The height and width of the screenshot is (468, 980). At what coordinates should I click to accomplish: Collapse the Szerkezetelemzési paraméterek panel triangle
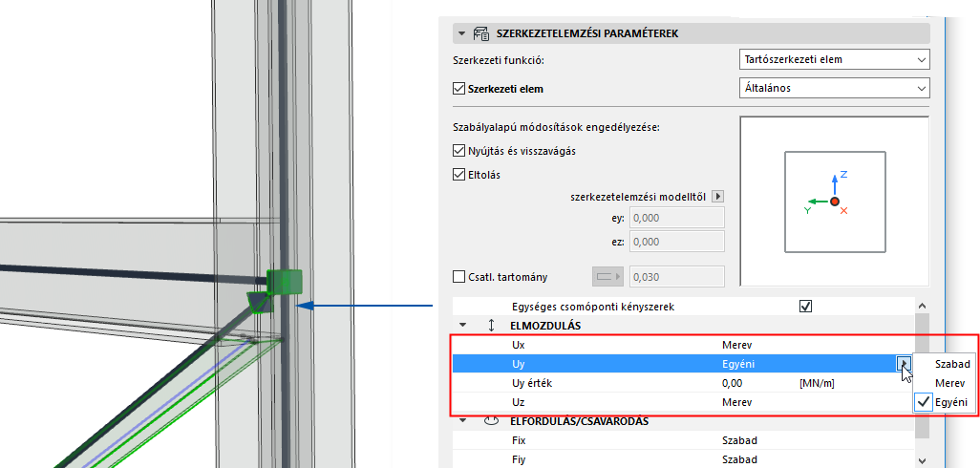pos(462,33)
